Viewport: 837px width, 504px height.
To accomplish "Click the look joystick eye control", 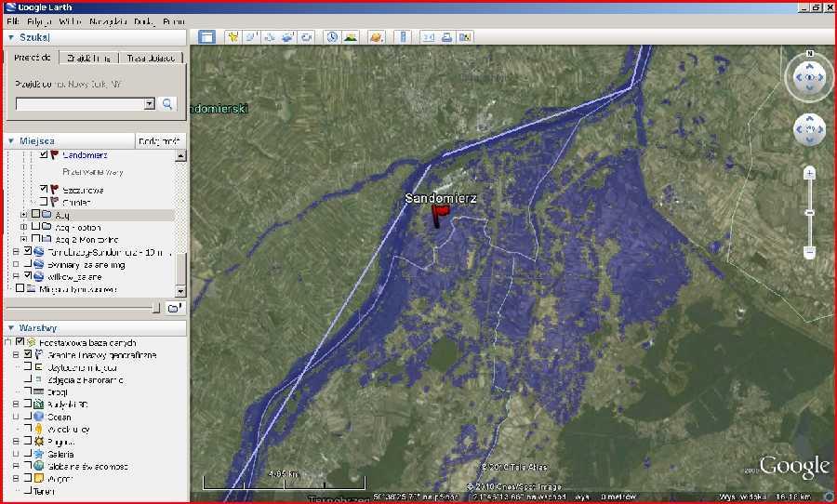I will [810, 77].
